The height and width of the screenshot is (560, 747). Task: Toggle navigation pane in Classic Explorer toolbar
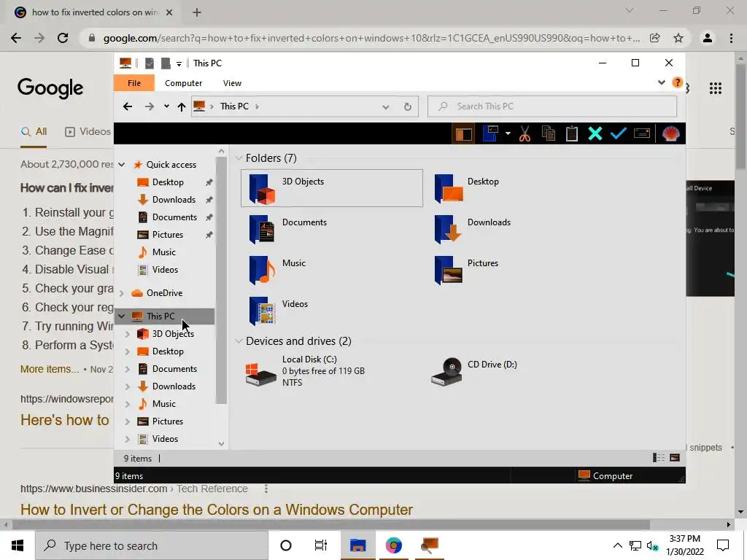463,134
